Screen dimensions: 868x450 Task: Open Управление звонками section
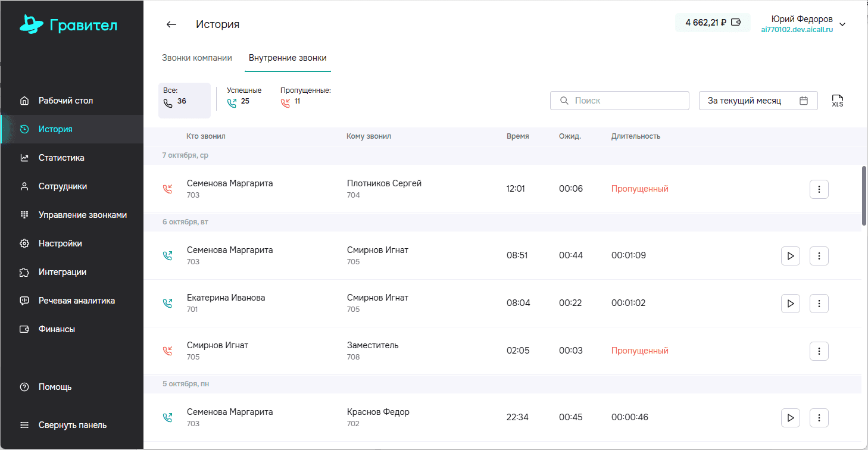click(x=72, y=215)
